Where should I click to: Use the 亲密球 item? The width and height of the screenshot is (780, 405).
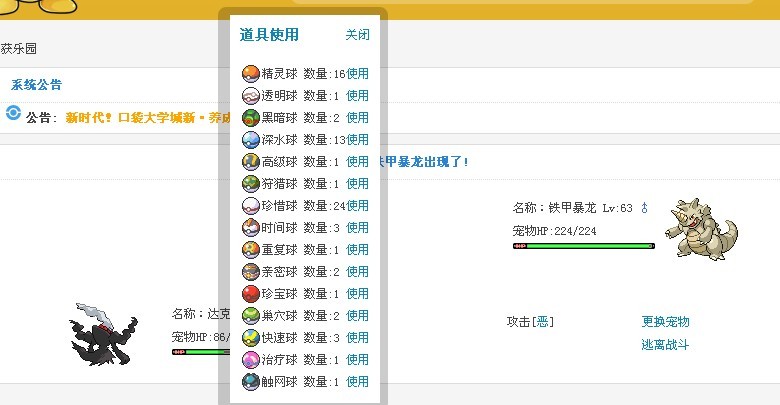358,272
